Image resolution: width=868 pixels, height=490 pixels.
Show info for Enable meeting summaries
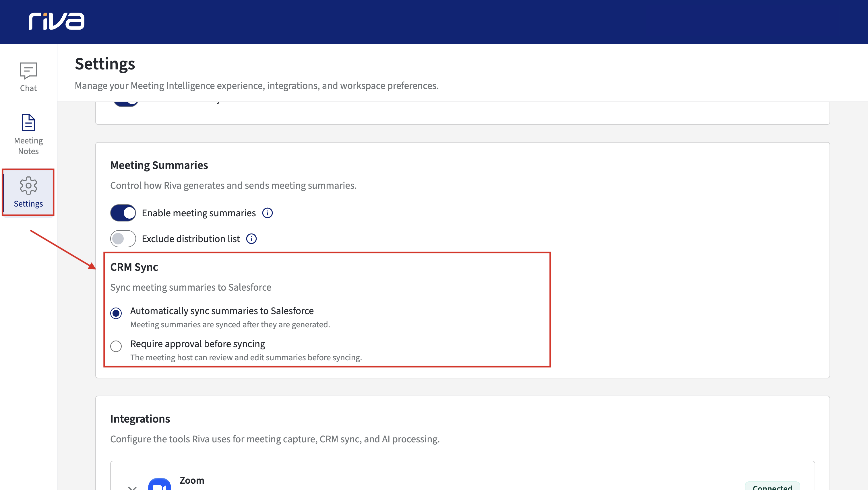[268, 213]
